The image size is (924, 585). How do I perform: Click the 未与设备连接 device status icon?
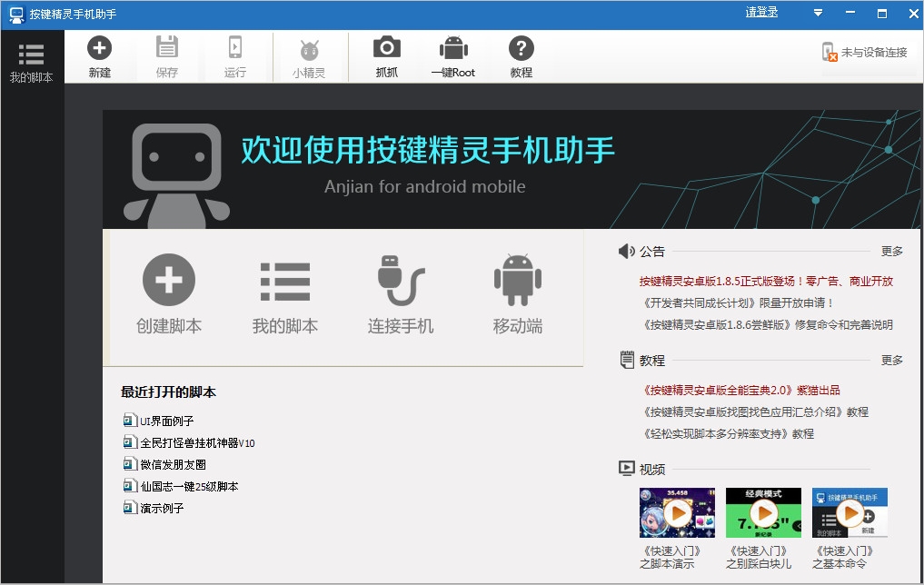[830, 52]
